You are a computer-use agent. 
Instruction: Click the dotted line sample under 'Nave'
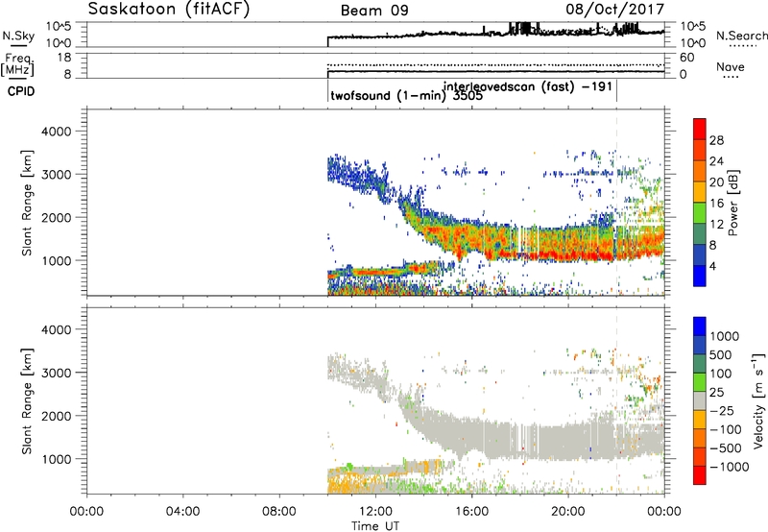[731, 77]
